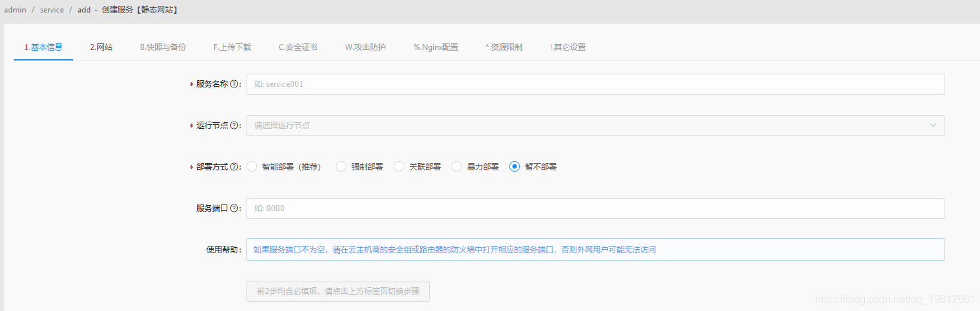Switch to the 1.基本信息 tab

(43, 47)
